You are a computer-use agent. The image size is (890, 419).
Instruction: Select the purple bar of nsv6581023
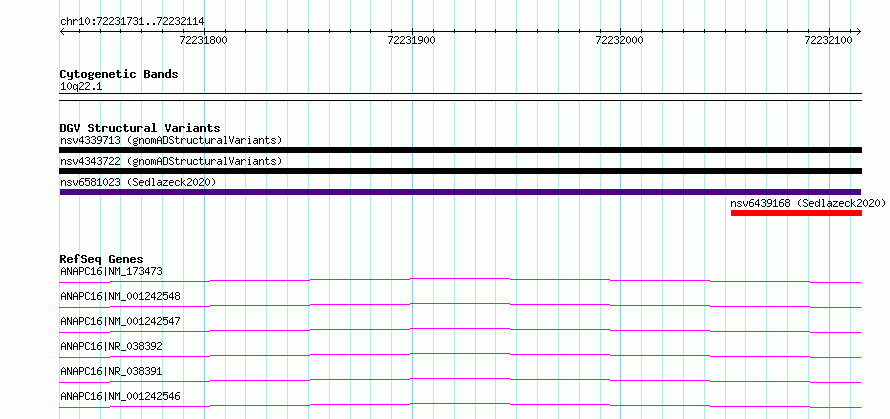460,192
